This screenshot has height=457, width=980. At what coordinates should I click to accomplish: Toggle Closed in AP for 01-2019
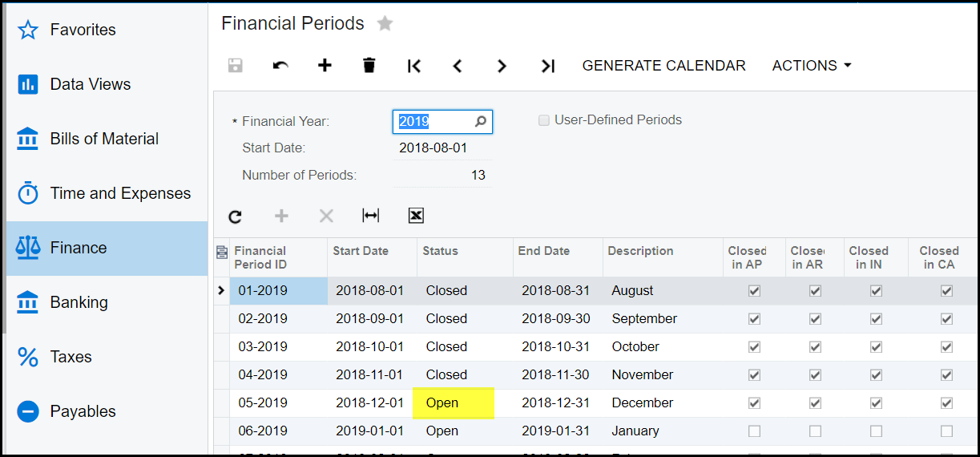(754, 291)
